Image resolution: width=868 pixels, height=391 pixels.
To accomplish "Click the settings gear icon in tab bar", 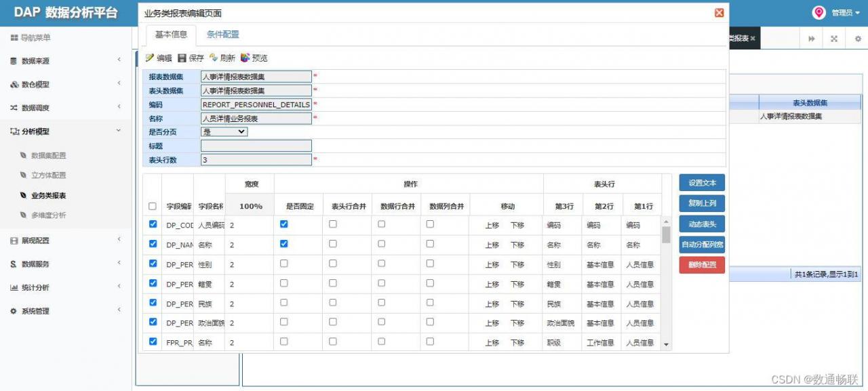I will (x=858, y=39).
